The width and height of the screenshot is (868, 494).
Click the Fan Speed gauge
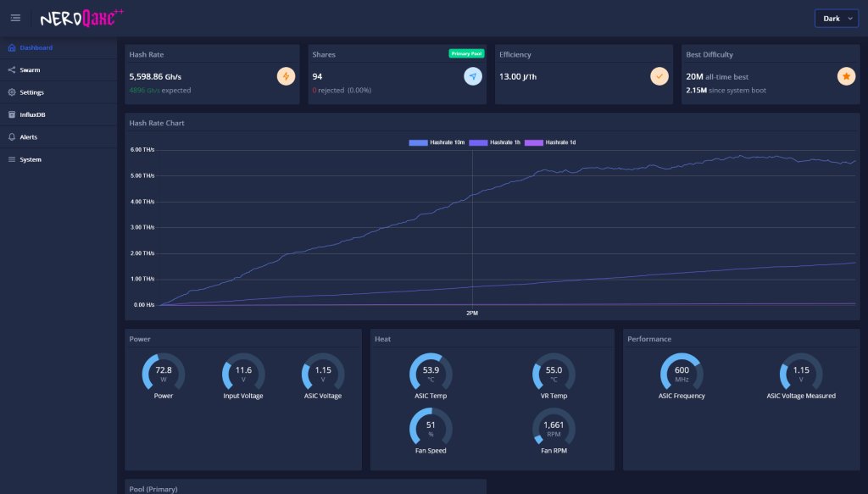[431, 428]
